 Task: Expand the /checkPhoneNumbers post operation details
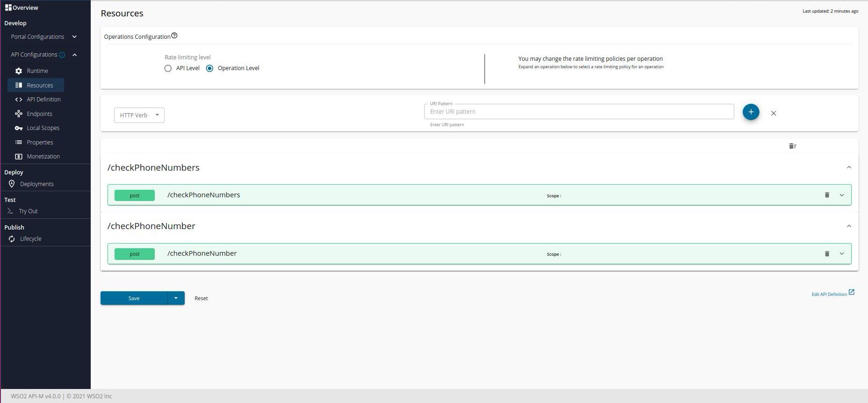[x=842, y=195]
